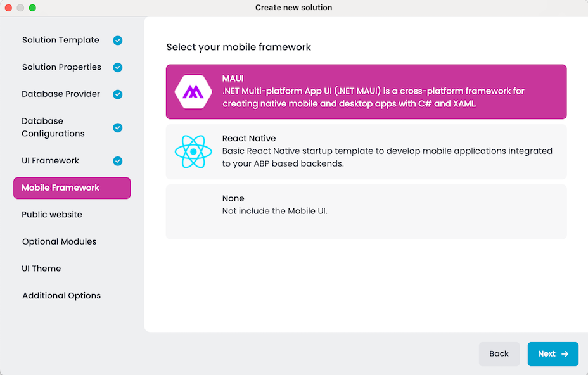Click the Next button label
The height and width of the screenshot is (375, 588).
pyautogui.click(x=546, y=353)
